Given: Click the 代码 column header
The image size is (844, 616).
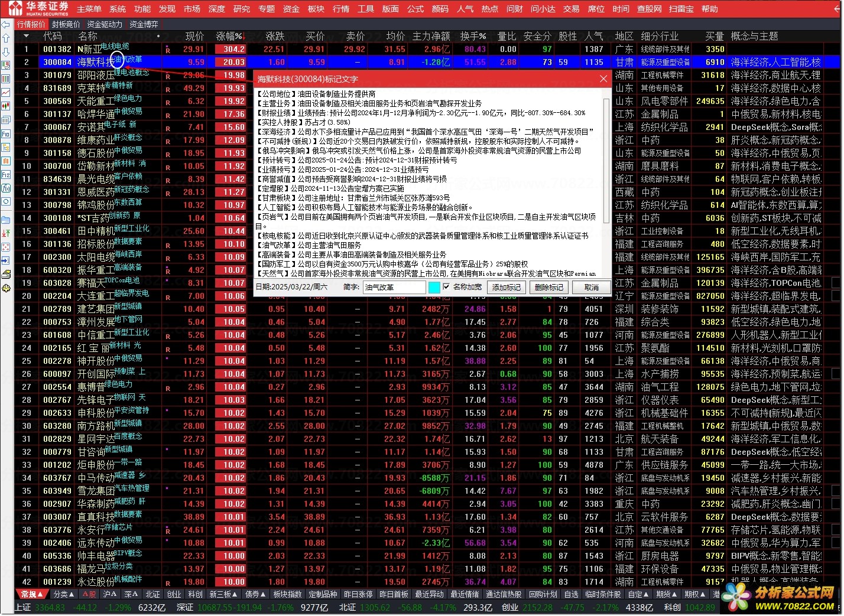Looking at the screenshot, I should [52, 37].
